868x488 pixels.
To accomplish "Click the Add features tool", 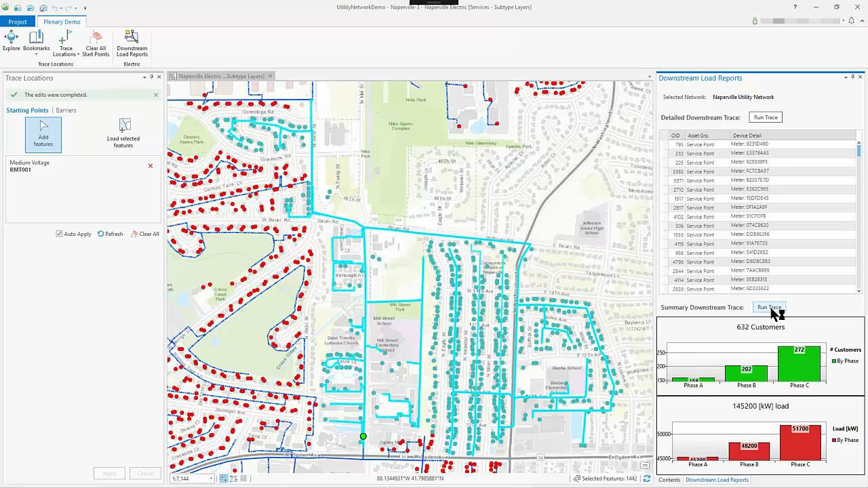I will (43, 134).
